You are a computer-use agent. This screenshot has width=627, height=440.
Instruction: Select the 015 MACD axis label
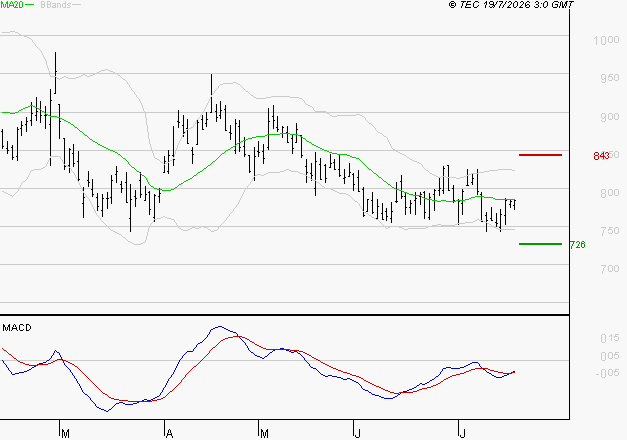609,338
